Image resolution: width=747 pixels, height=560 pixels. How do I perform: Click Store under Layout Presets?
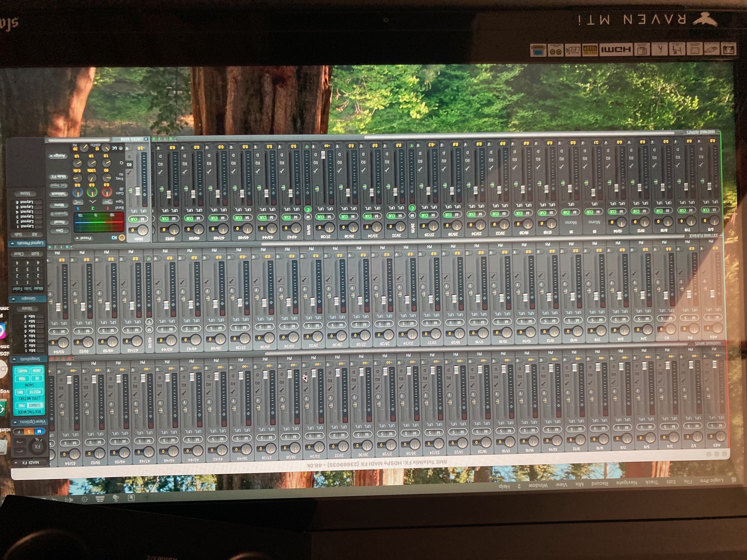tap(25, 193)
